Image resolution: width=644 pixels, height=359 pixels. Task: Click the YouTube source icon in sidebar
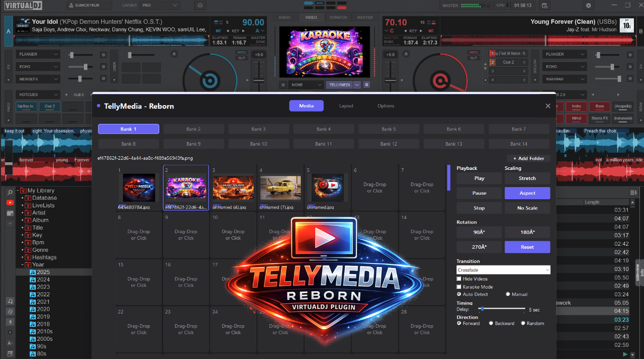[x=10, y=202]
